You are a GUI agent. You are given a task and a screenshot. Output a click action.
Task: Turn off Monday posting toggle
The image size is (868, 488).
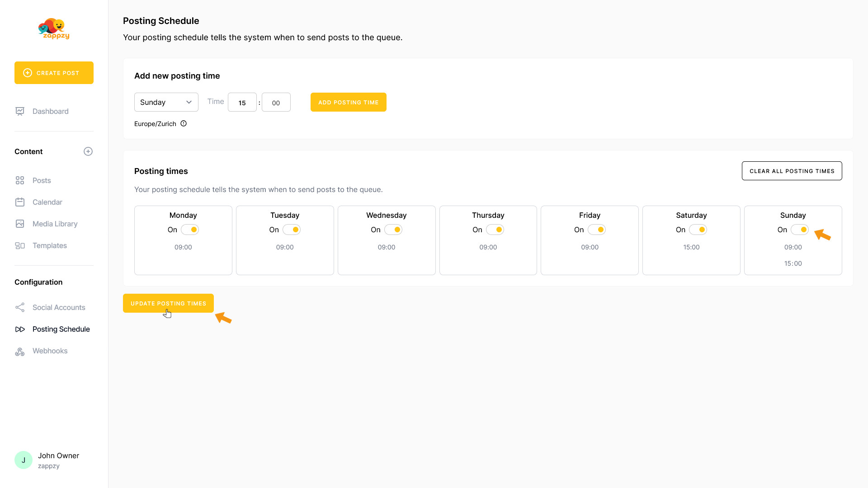(190, 230)
